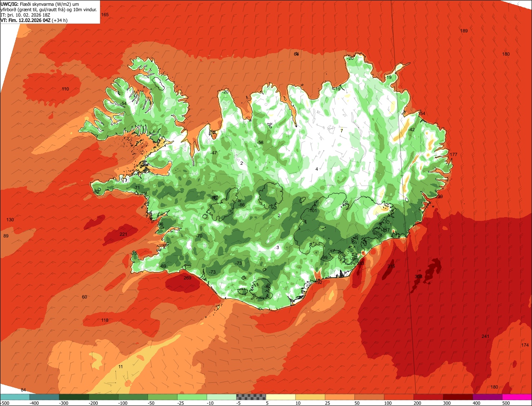Click the legend label 100

pos(388,403)
